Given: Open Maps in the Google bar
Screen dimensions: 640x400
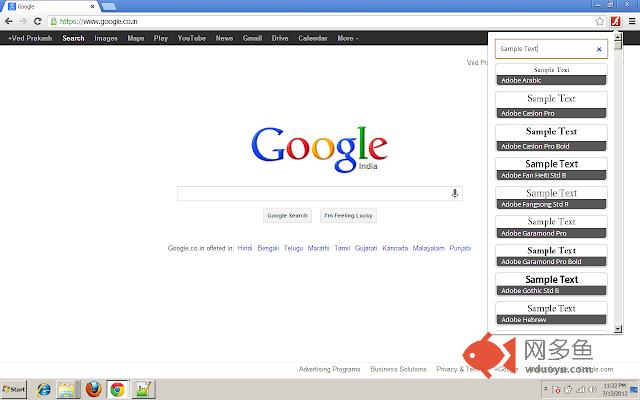Looking at the screenshot, I should coord(136,38).
